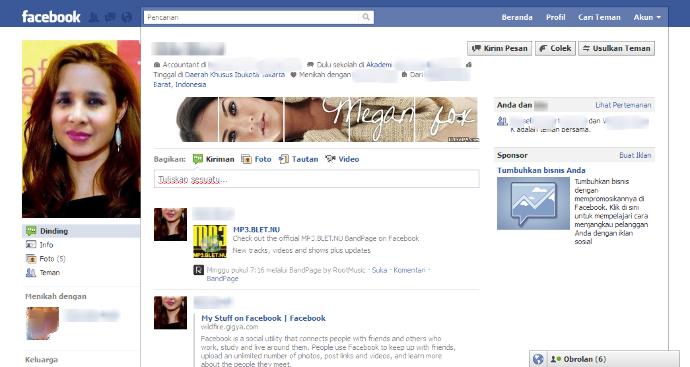The width and height of the screenshot is (690, 367).
Task: Click the Info icon in sidebar
Action: (31, 245)
